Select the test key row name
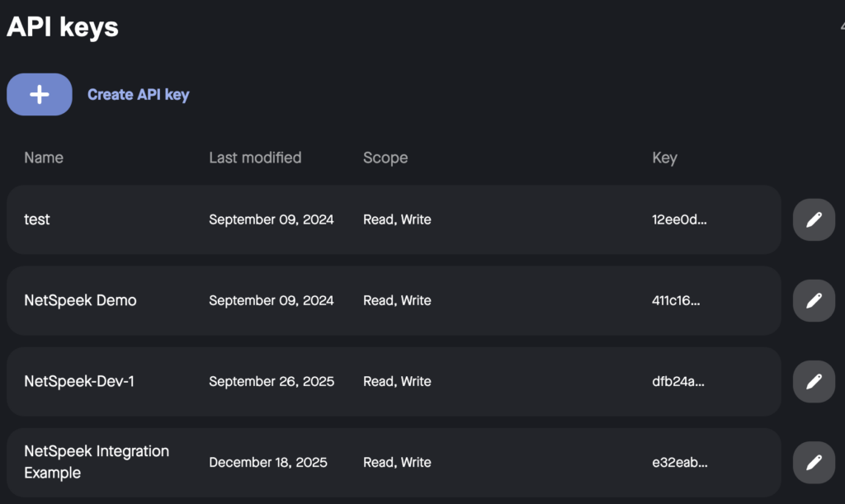845x504 pixels. click(37, 219)
